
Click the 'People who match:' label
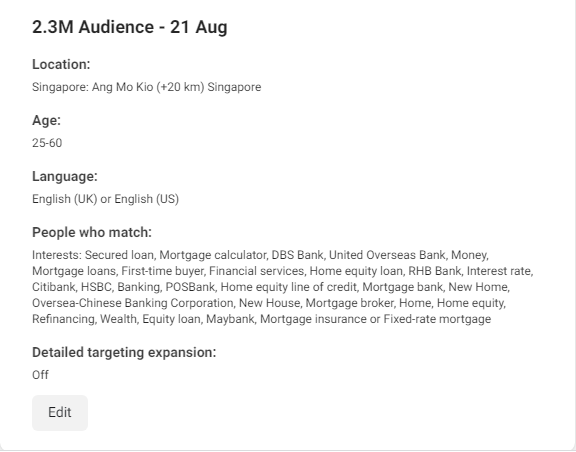(x=92, y=233)
